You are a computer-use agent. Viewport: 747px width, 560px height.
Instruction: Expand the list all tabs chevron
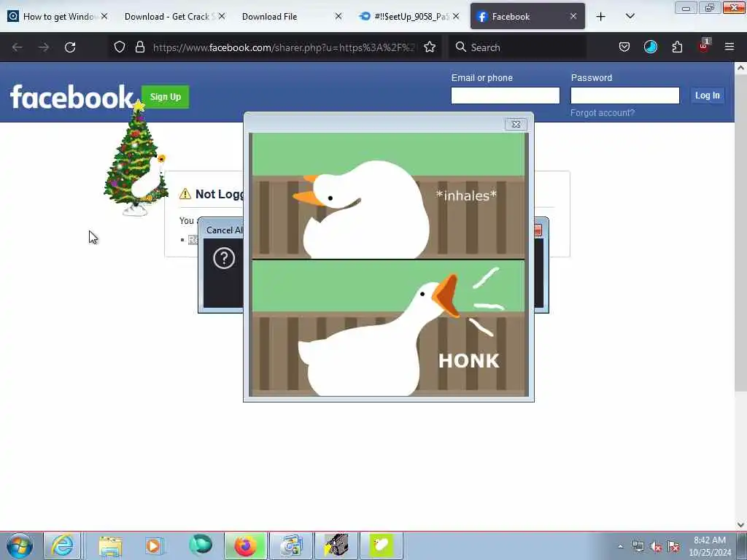(x=630, y=16)
